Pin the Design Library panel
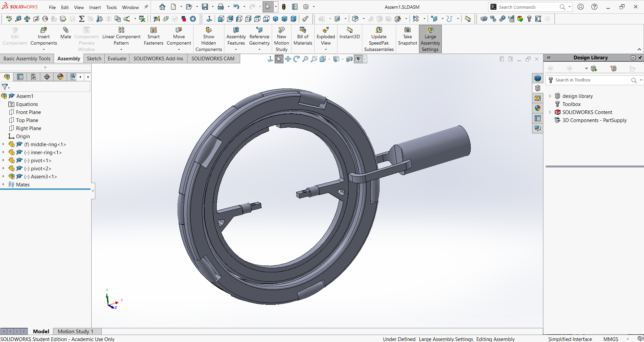The height and width of the screenshot is (342, 644). coord(640,58)
